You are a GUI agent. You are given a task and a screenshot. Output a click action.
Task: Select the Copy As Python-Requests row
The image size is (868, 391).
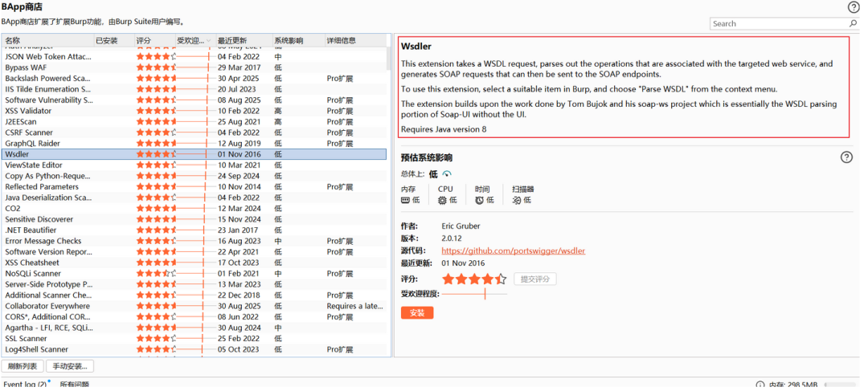point(194,176)
